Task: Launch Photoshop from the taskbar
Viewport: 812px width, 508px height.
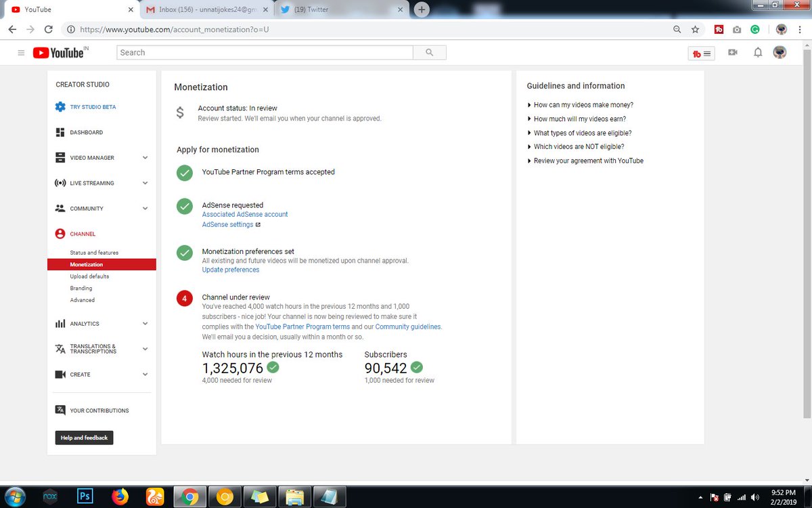Action: click(x=85, y=496)
